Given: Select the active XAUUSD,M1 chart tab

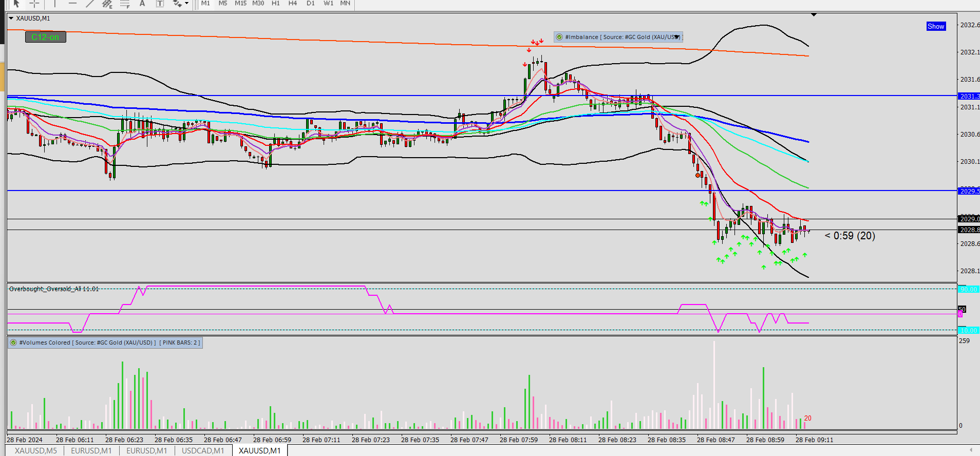Looking at the screenshot, I should [259, 451].
